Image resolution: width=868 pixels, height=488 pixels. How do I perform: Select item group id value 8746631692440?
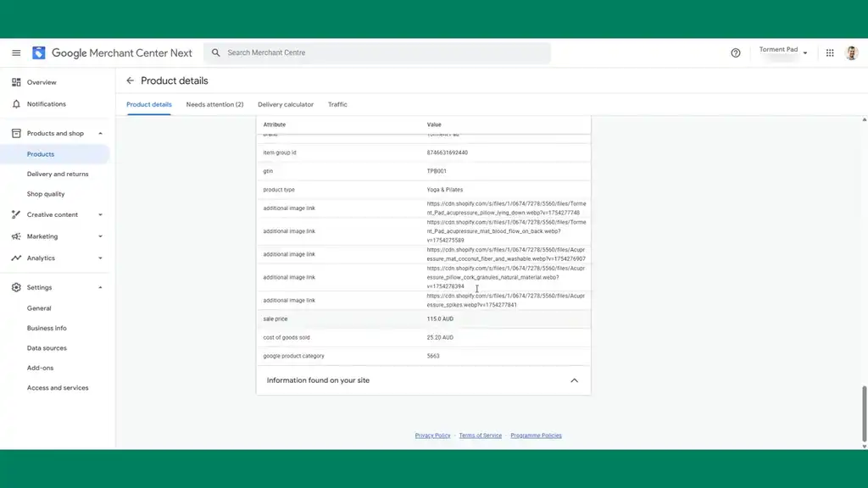point(448,152)
